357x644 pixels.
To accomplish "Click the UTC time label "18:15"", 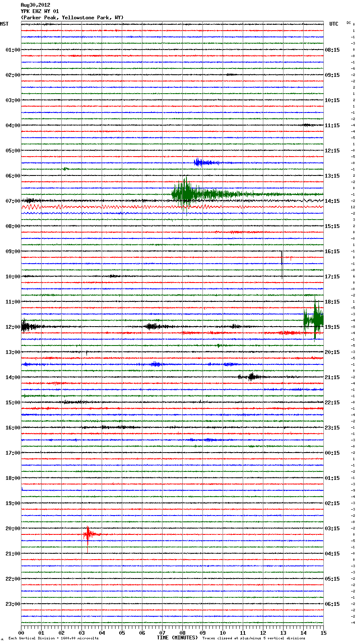I will click(332, 302).
